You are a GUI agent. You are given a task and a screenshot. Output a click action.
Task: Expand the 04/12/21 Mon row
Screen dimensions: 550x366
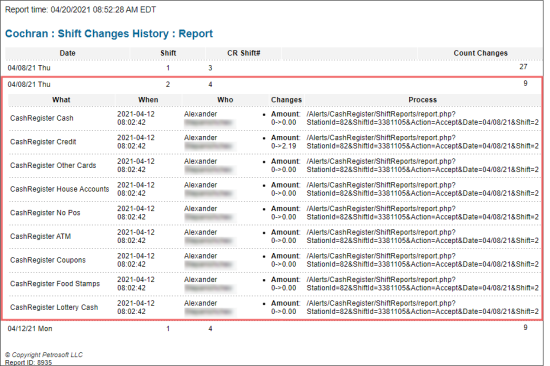pos(274,328)
